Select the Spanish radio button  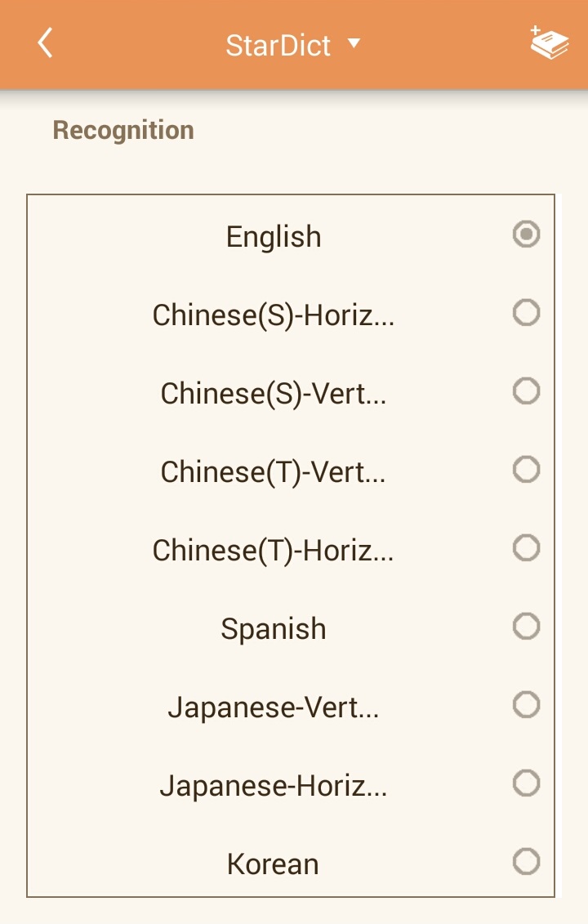(x=526, y=627)
